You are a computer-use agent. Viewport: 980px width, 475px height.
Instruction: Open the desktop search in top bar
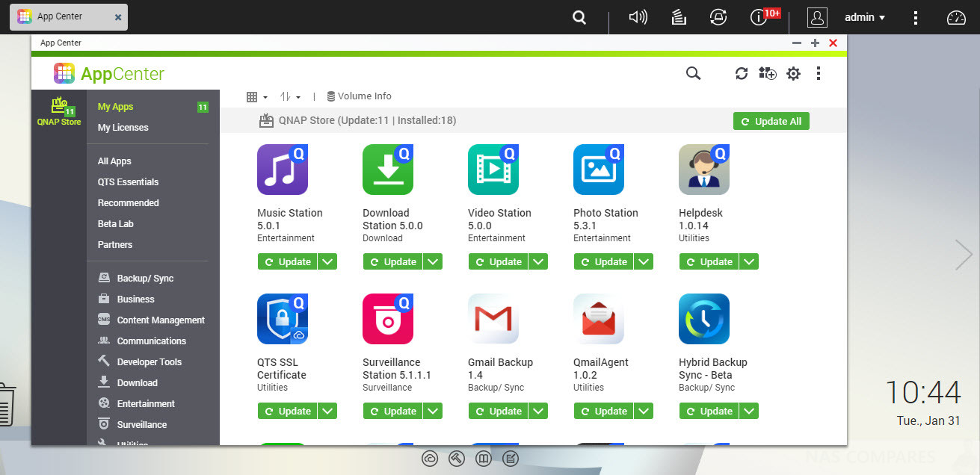579,17
